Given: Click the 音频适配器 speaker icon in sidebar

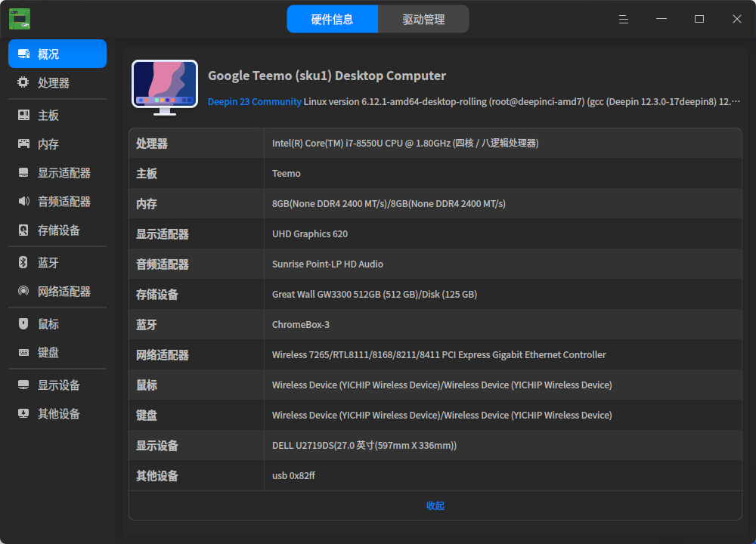Looking at the screenshot, I should click(x=23, y=201).
